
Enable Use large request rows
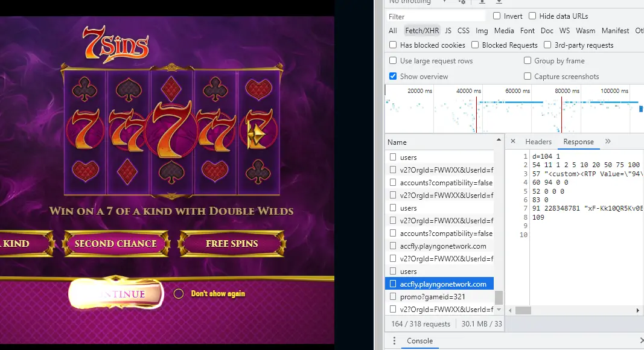[393, 60]
